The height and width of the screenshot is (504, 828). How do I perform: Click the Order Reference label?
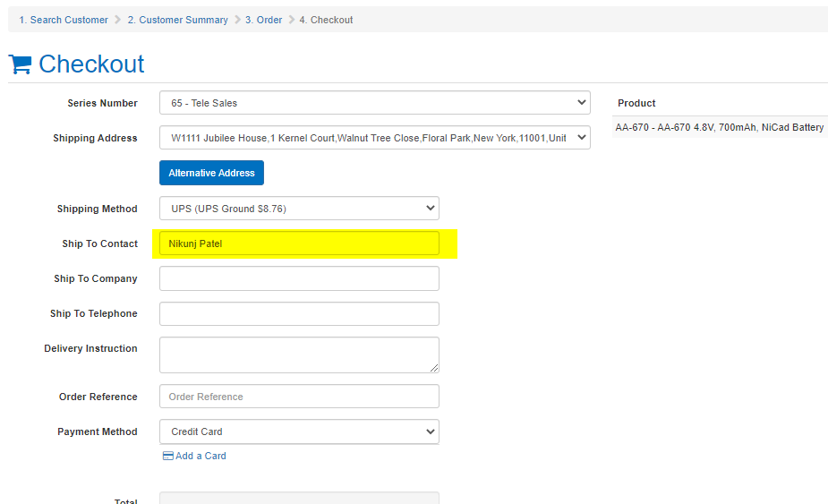point(98,397)
